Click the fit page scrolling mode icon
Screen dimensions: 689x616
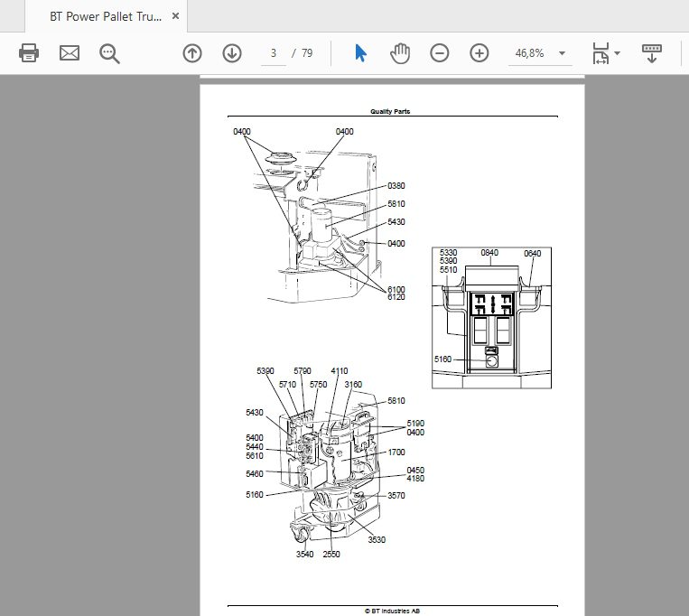[x=601, y=53]
